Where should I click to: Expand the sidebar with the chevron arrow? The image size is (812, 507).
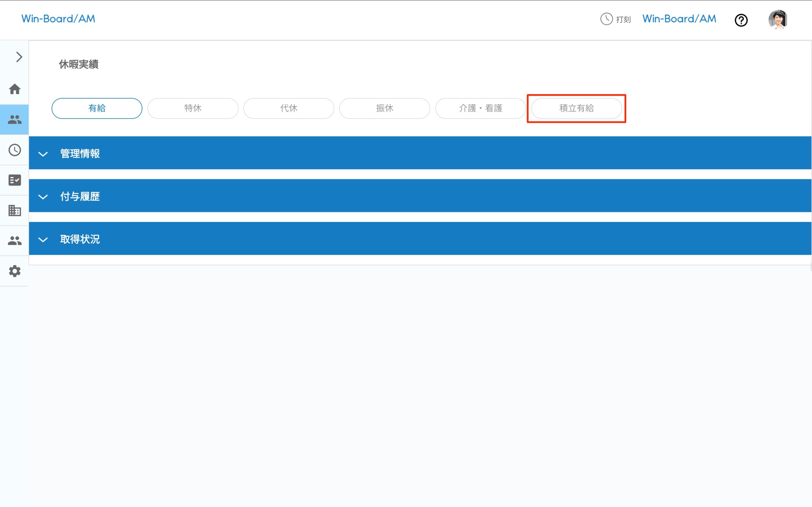click(19, 57)
